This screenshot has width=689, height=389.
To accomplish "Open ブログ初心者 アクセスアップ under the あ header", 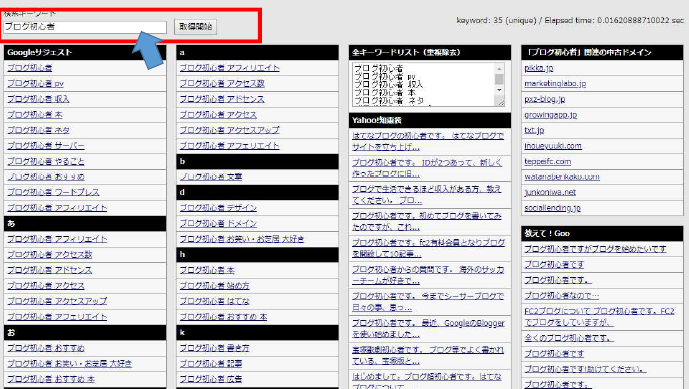I will tap(57, 301).
